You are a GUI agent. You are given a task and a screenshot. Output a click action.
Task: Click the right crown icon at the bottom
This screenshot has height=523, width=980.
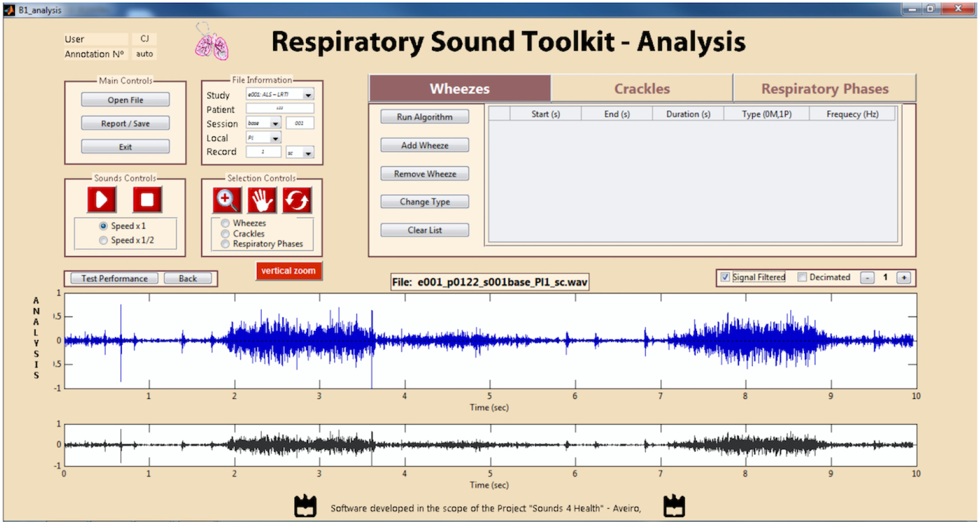673,505
